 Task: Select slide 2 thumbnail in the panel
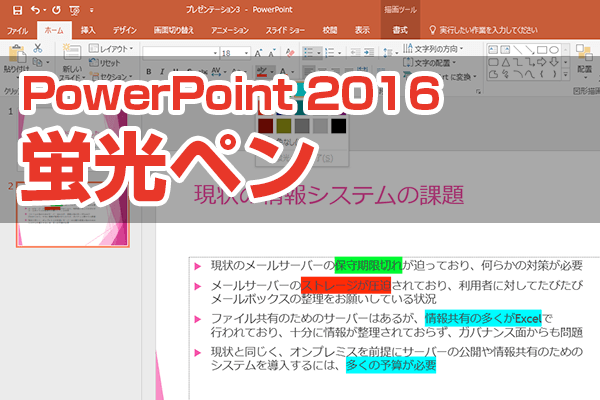pyautogui.click(x=73, y=214)
